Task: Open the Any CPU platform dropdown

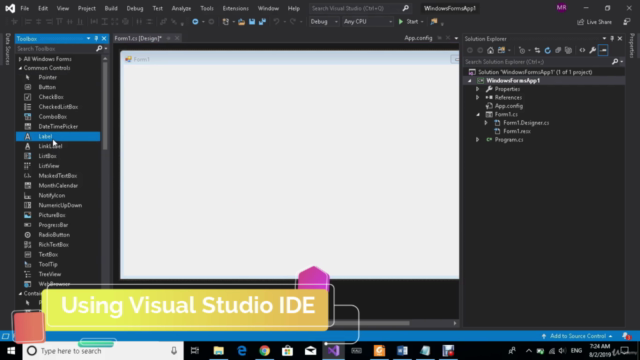Action: pos(367,22)
